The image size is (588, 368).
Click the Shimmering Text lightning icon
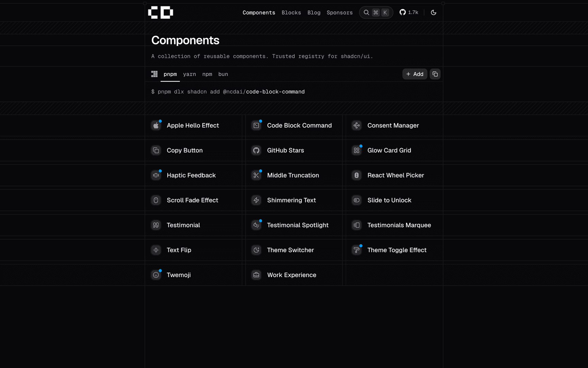[256, 200]
